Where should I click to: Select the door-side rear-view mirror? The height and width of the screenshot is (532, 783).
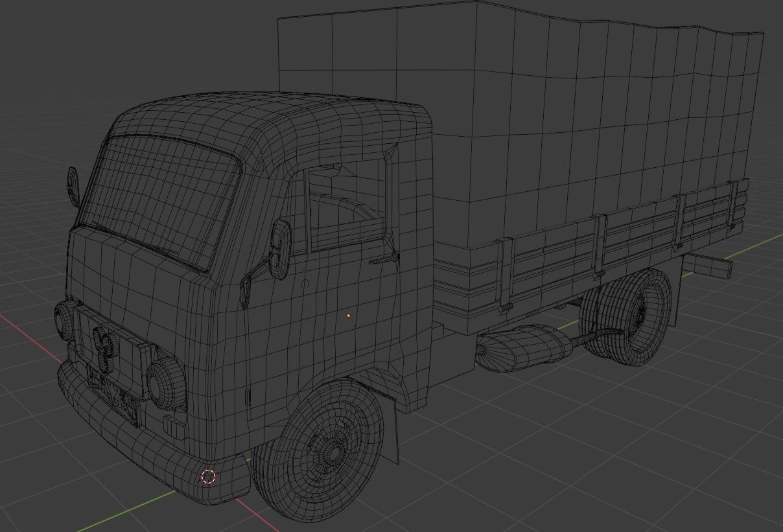[281, 249]
